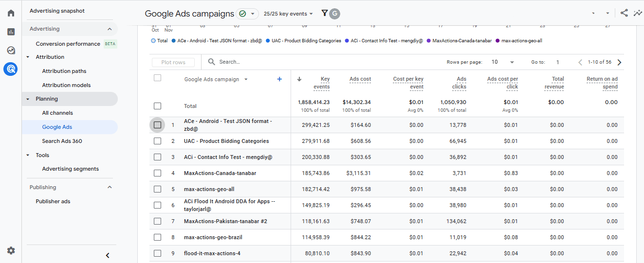Open the Admin settings gear icon

tap(11, 250)
